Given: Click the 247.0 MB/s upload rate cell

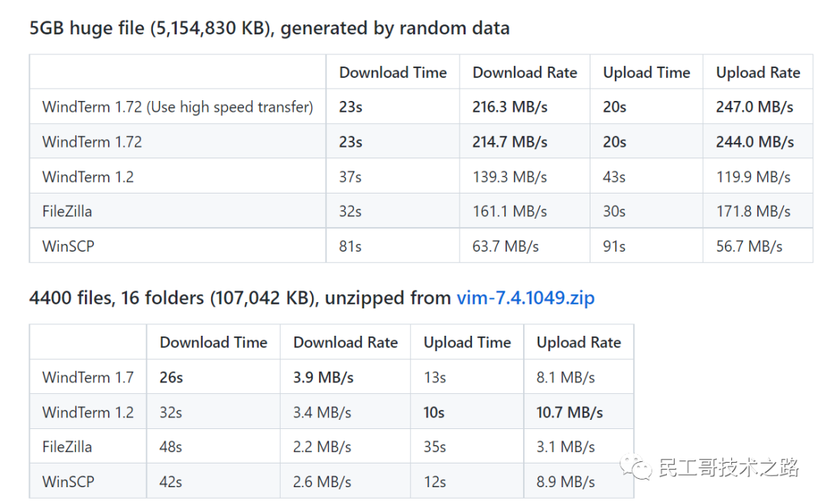Looking at the screenshot, I should [x=754, y=107].
